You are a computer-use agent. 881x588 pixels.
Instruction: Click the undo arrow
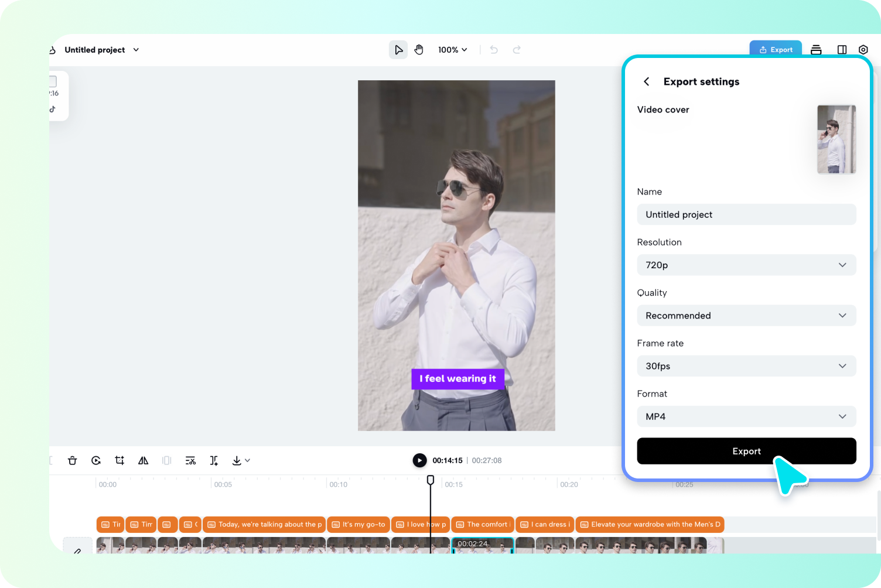coord(494,50)
